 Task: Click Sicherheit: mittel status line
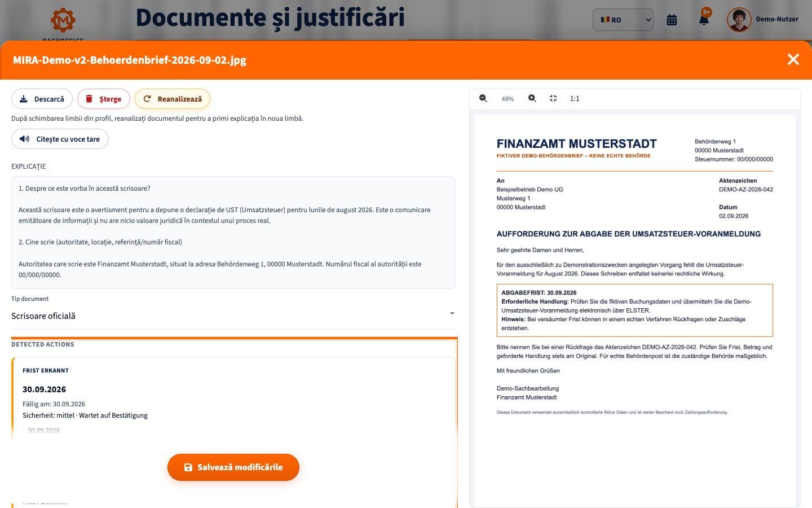pyautogui.click(x=85, y=415)
